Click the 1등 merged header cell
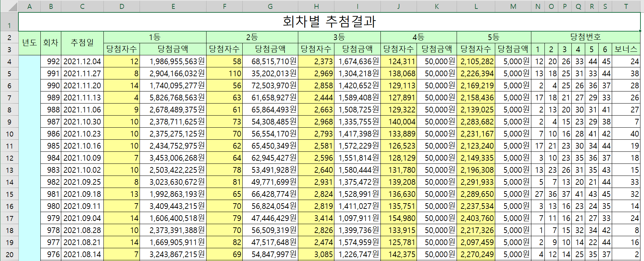Image resolution: width=644 pixels, height=261 pixels. [154, 37]
